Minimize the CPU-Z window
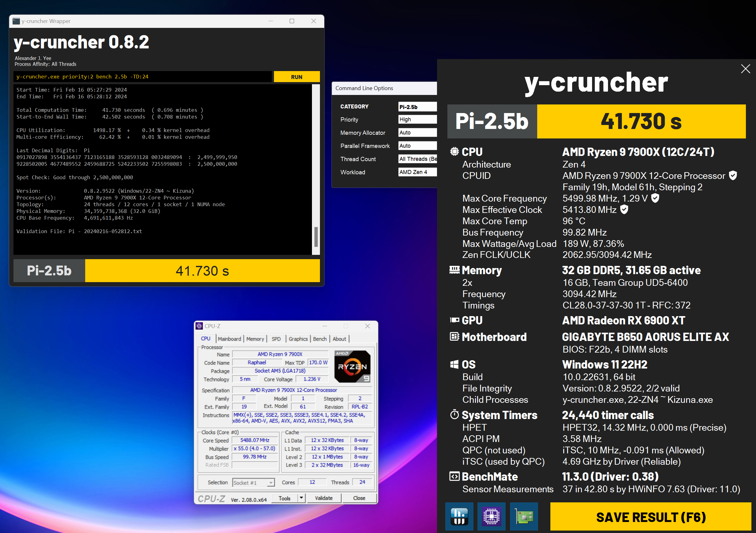The image size is (756, 533). [325, 326]
